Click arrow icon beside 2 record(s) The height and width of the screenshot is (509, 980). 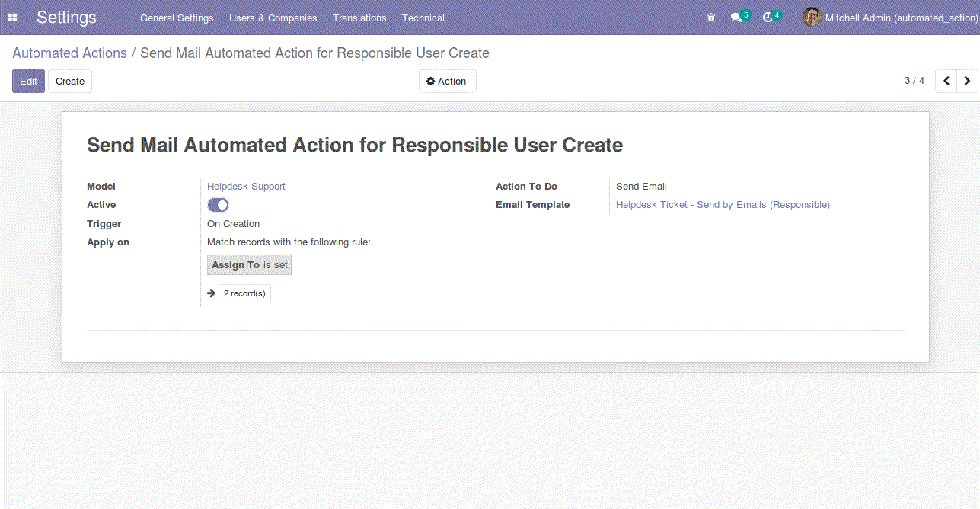[212, 293]
